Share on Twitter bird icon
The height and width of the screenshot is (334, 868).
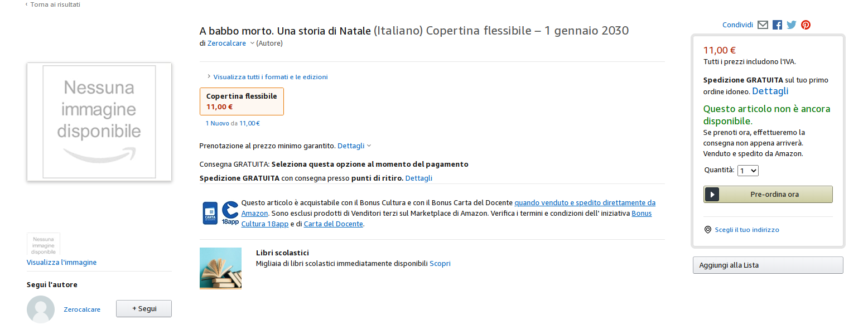pos(792,25)
